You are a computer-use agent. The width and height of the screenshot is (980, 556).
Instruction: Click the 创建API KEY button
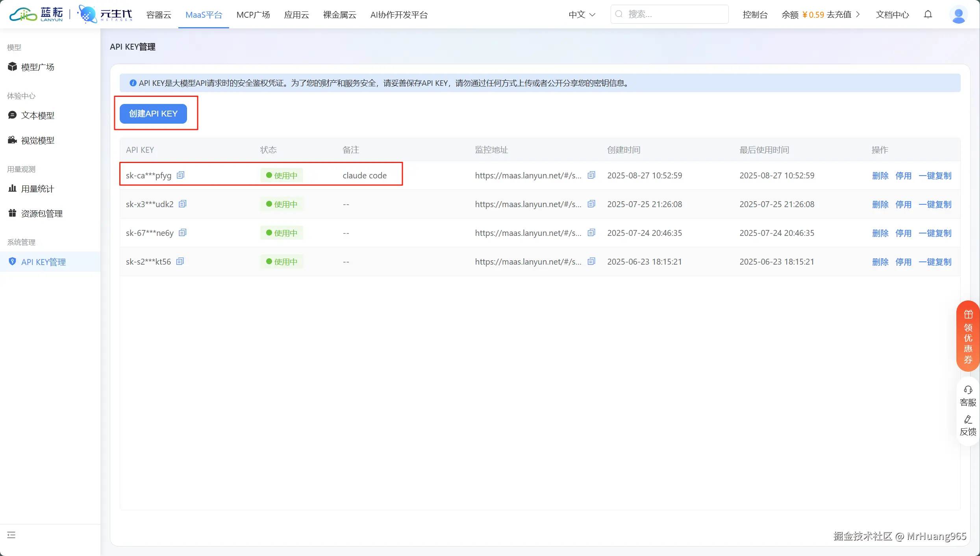pos(153,113)
